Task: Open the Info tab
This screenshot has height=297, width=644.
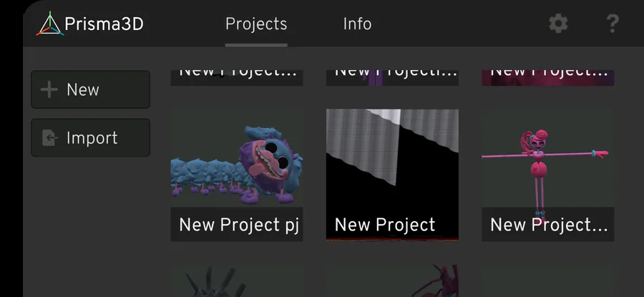Action: [357, 24]
